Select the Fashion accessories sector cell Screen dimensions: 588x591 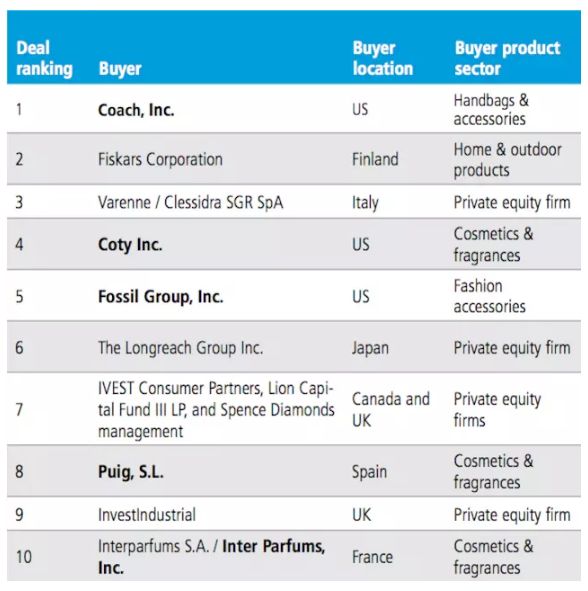pyautogui.click(x=490, y=296)
